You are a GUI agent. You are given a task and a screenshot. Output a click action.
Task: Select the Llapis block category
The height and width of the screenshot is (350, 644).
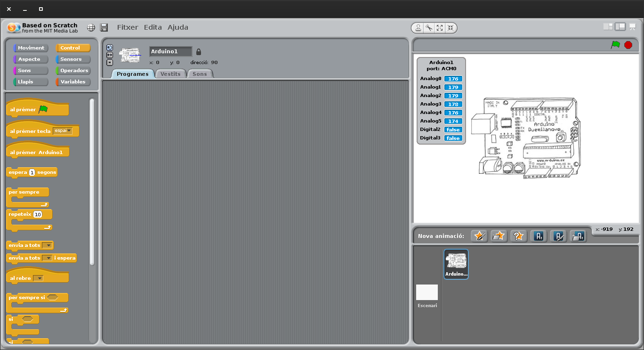point(31,82)
